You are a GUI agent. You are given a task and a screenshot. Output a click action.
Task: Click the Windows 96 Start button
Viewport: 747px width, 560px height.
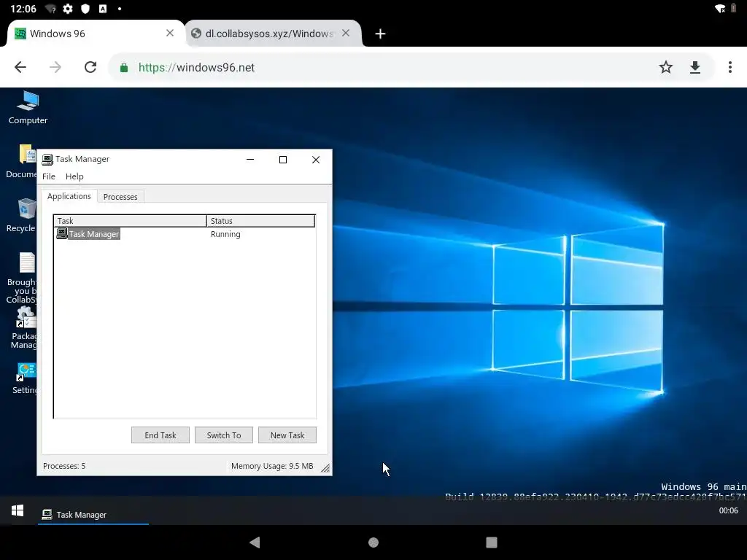18,510
